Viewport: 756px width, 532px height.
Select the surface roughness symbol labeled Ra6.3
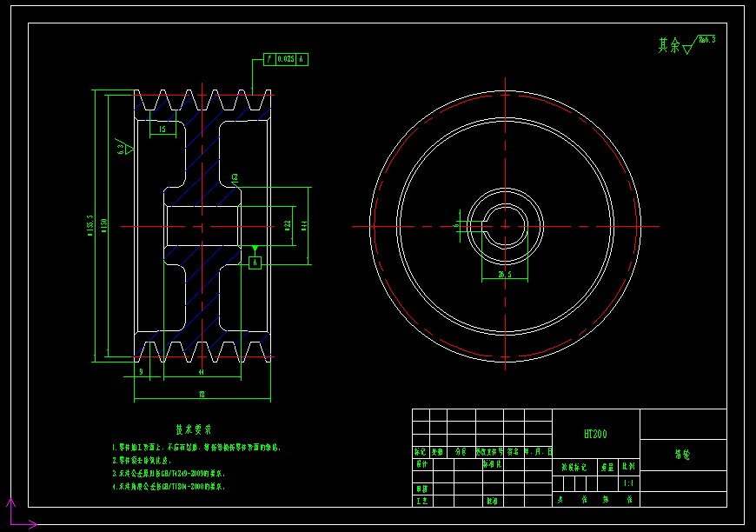[700, 44]
